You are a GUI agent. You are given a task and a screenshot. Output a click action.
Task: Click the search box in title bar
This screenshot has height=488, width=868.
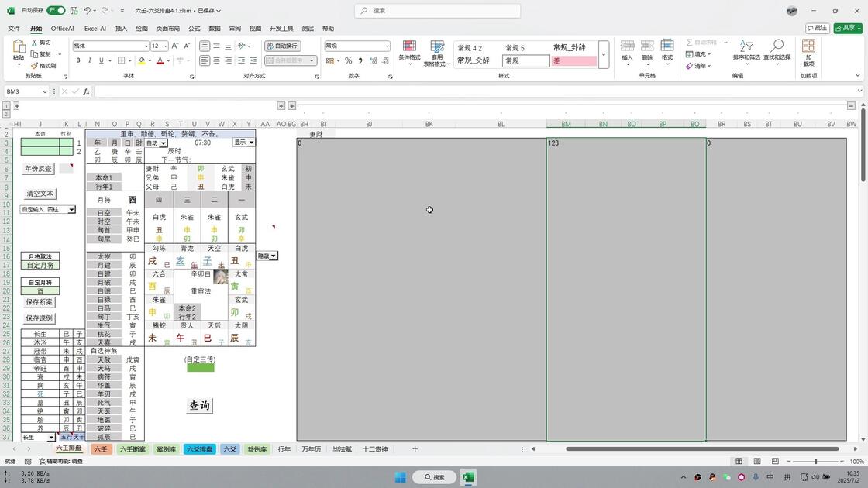pos(437,11)
